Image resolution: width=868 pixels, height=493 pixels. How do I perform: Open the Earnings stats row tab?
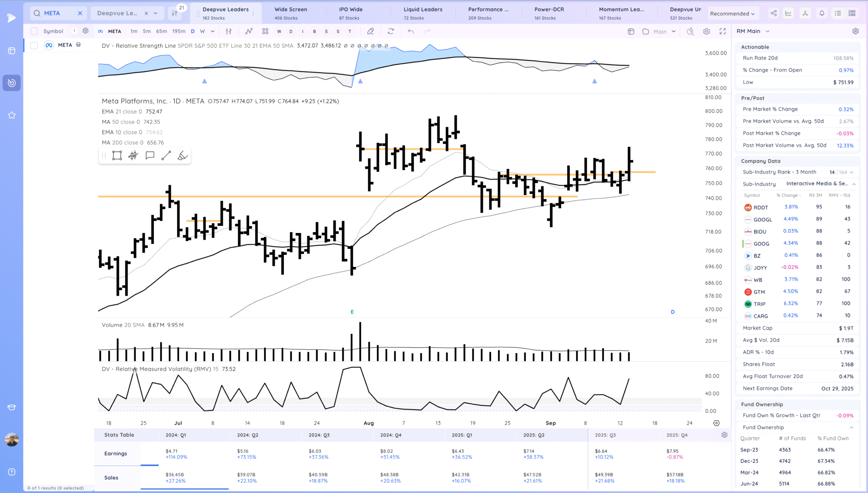pos(116,454)
